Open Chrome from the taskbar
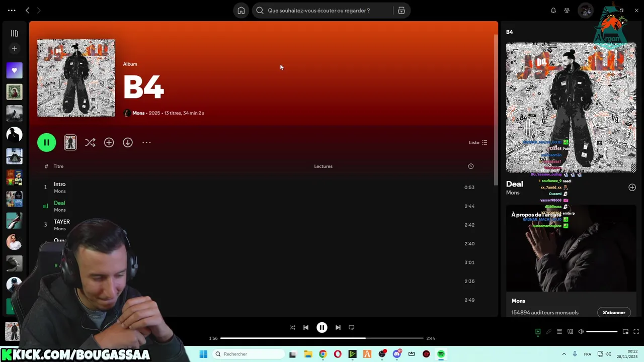Image resolution: width=644 pixels, height=362 pixels. point(323,354)
